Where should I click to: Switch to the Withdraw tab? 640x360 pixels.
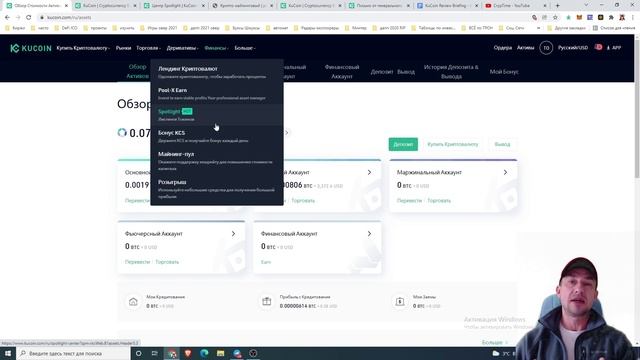(406, 72)
